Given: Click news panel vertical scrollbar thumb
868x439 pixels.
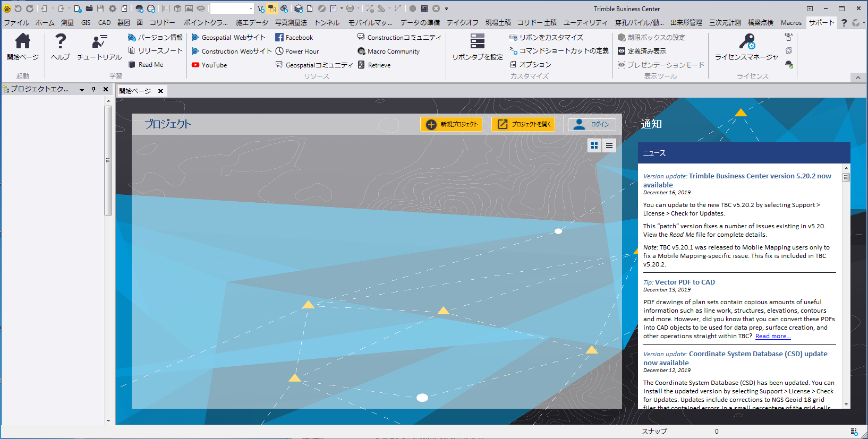Looking at the screenshot, I should [846, 177].
